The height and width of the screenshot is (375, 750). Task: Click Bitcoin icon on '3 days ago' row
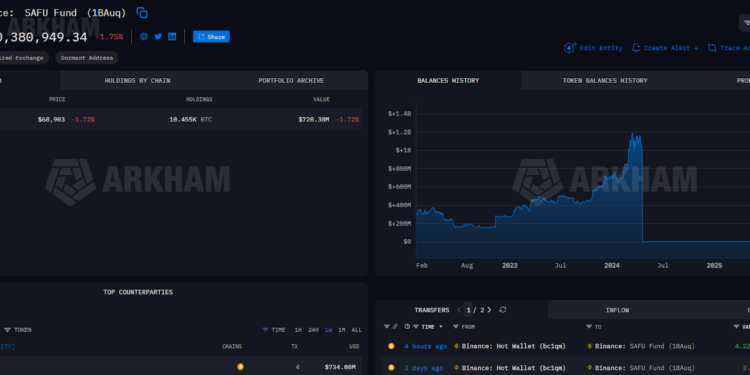tap(391, 368)
